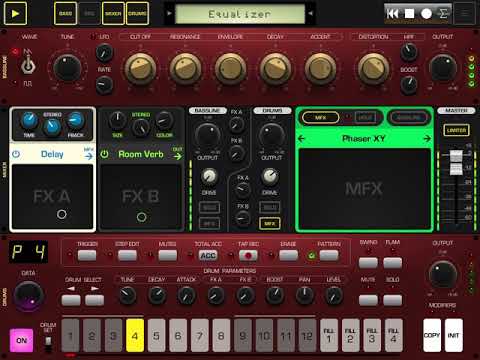This screenshot has height=360, width=480.
Task: Click the TAP REC button
Action: coord(248,255)
